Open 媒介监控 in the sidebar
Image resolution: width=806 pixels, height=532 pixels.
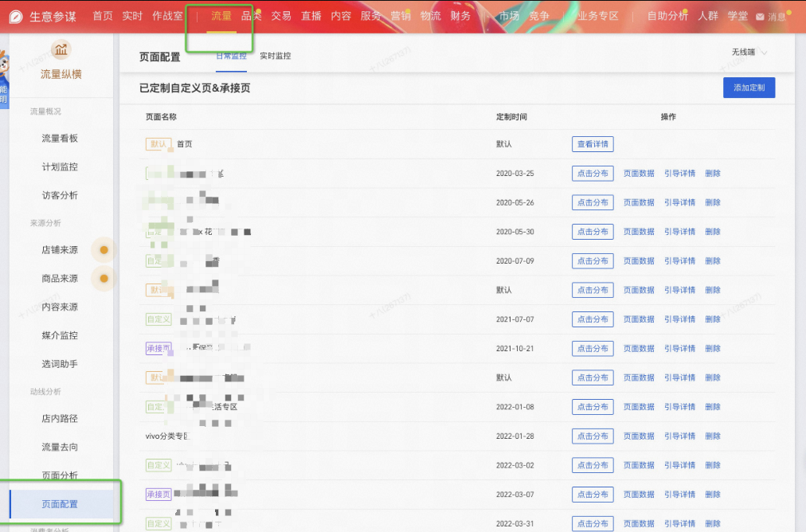60,335
